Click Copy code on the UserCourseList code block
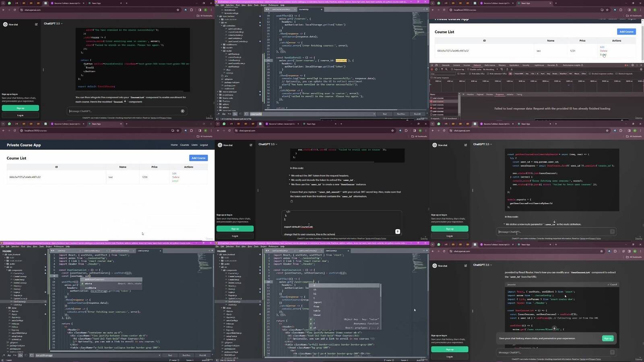The width and height of the screenshot is (644, 362). click(x=612, y=284)
